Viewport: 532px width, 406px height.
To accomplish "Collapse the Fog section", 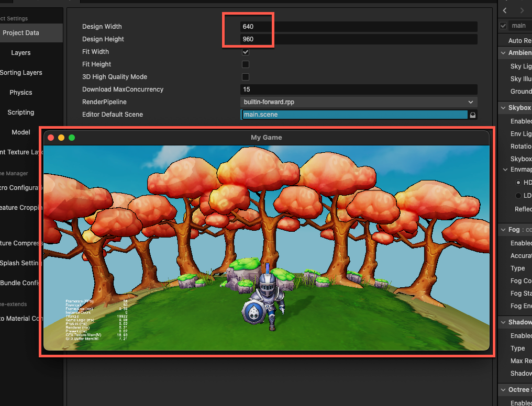I will 503,230.
